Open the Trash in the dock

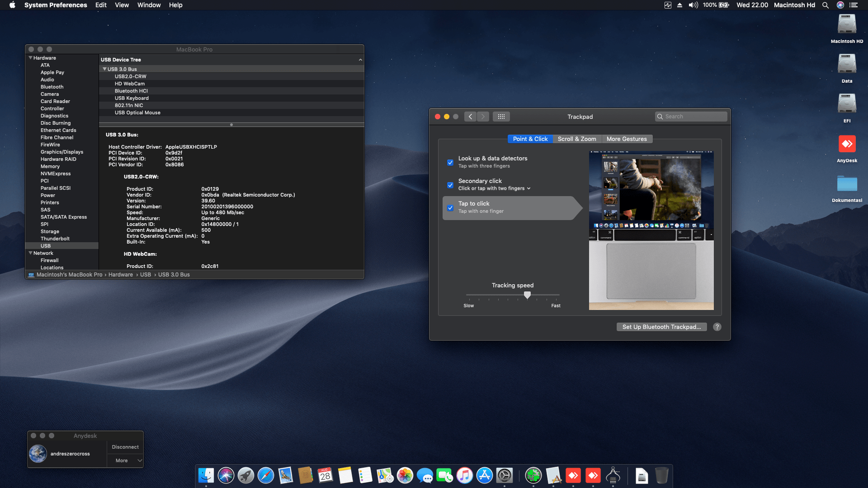point(662,475)
